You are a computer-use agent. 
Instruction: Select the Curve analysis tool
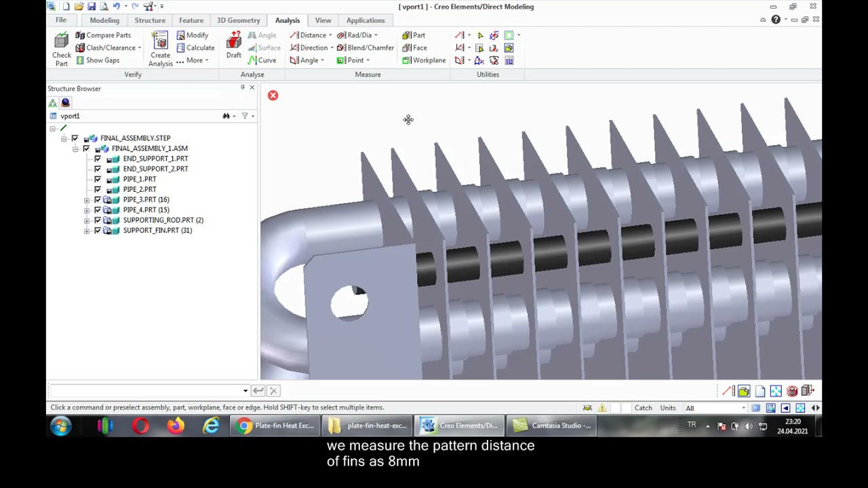pos(262,60)
